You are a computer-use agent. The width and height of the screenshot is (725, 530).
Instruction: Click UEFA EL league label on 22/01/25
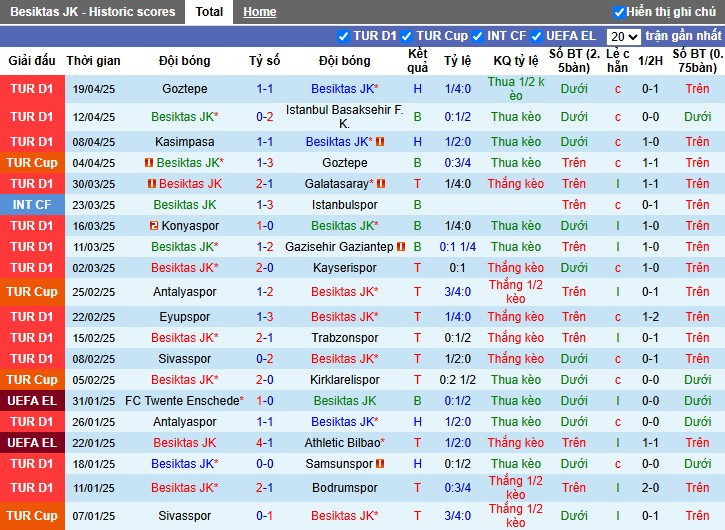(x=32, y=443)
